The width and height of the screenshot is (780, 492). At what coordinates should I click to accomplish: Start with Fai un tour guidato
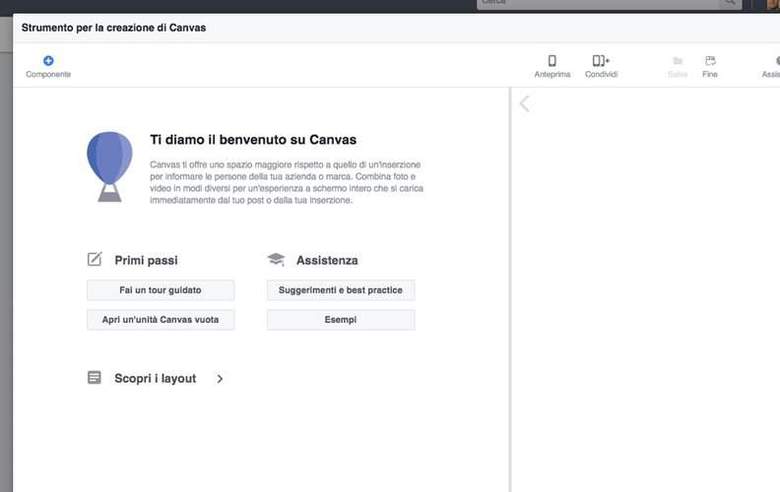click(x=161, y=290)
